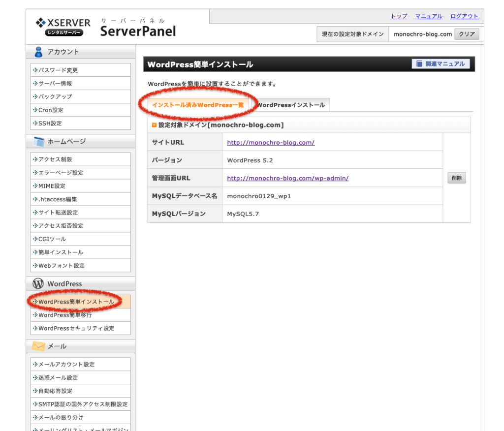Open SMTP認証の国外アクセス制限設定
The image size is (504, 431).
click(x=80, y=404)
